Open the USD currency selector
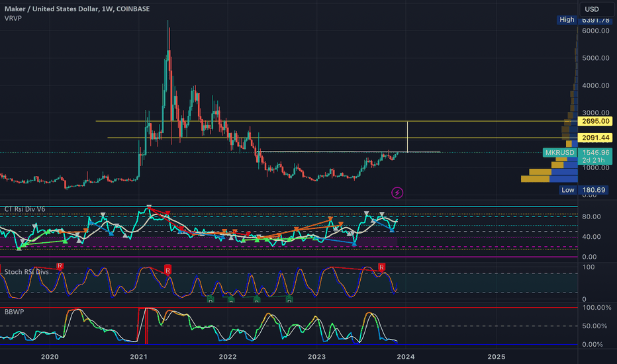The width and height of the screenshot is (617, 364). [596, 9]
